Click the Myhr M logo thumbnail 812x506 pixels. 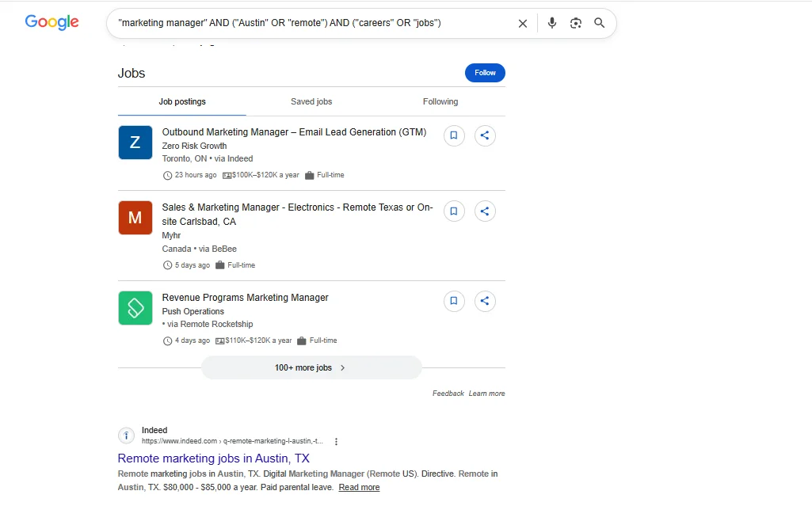point(135,218)
